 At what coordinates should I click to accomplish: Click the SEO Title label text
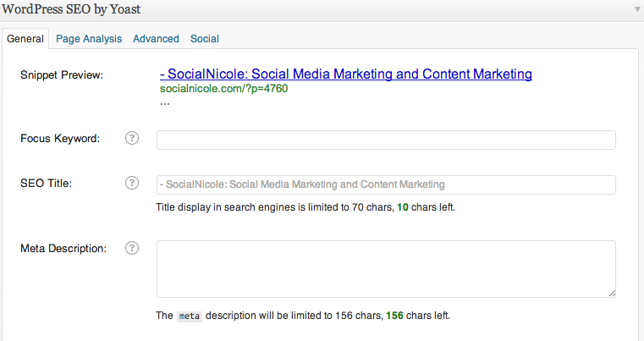[46, 183]
